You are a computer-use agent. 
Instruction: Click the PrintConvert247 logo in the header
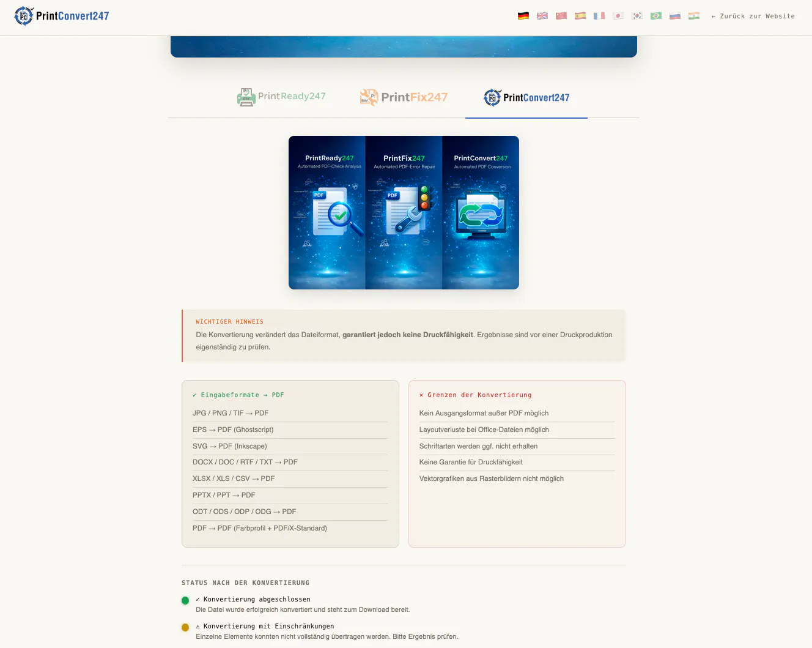click(x=61, y=16)
